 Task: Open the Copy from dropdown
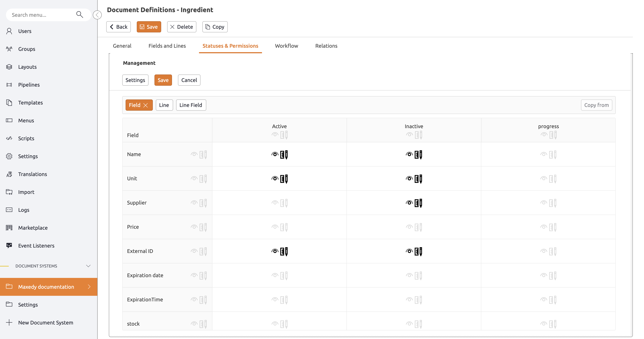pos(596,105)
